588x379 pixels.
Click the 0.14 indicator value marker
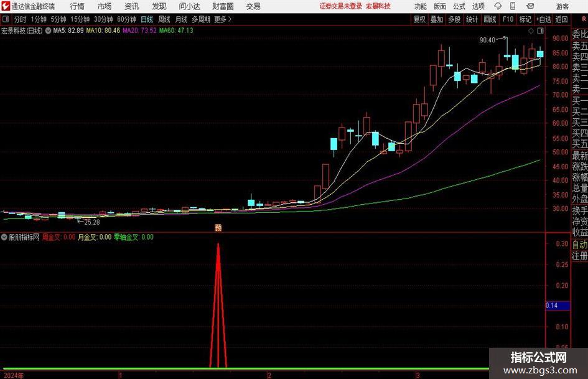[558, 306]
